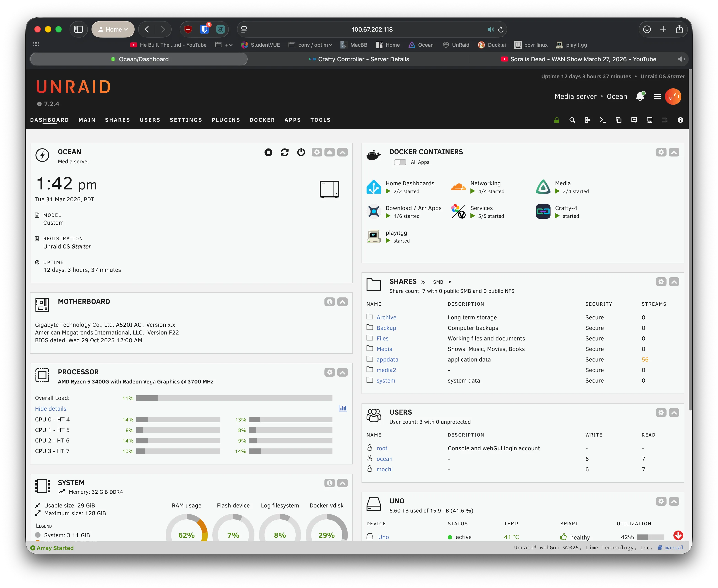Open the file manager icon in the Unraid toolbar
This screenshot has width=718, height=588.
[618, 120]
